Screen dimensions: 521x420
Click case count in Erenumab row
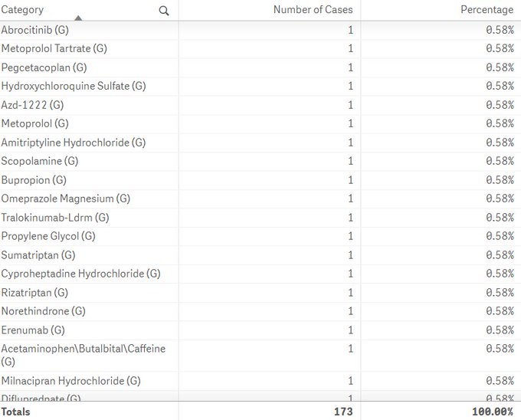(351, 330)
